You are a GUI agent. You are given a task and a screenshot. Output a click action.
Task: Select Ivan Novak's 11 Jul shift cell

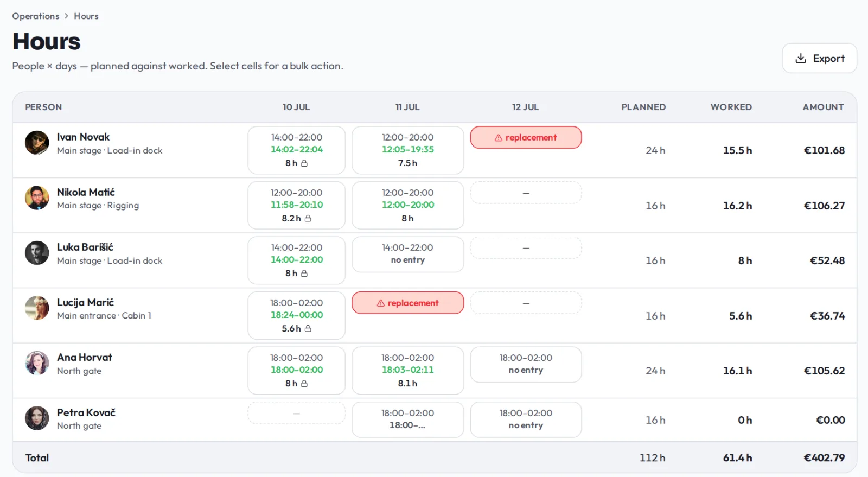408,150
